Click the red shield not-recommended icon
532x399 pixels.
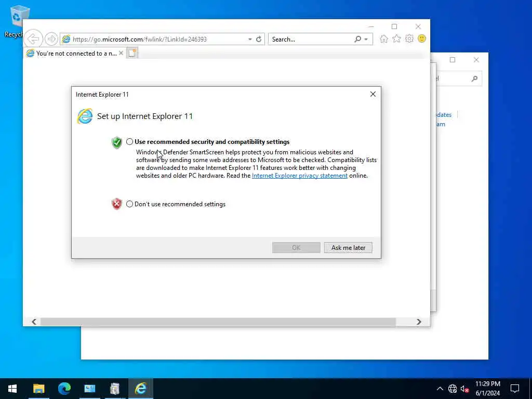click(x=117, y=204)
